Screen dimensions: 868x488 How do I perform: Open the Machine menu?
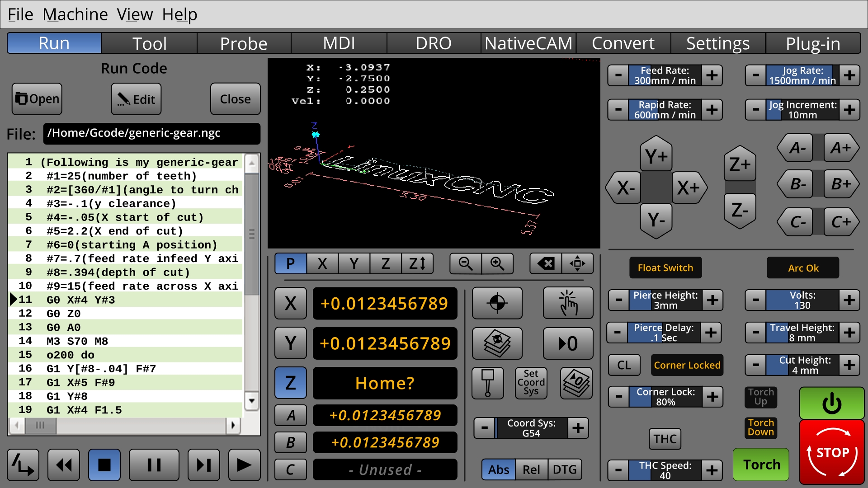tap(75, 14)
